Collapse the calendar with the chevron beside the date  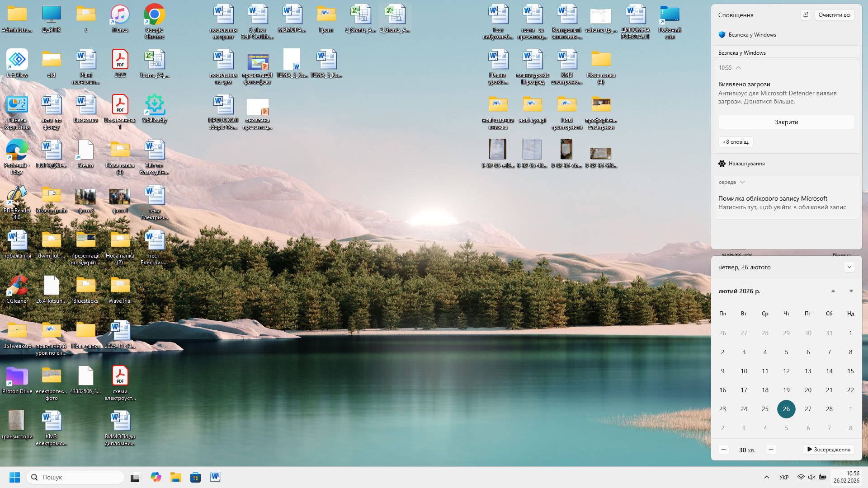(x=849, y=267)
